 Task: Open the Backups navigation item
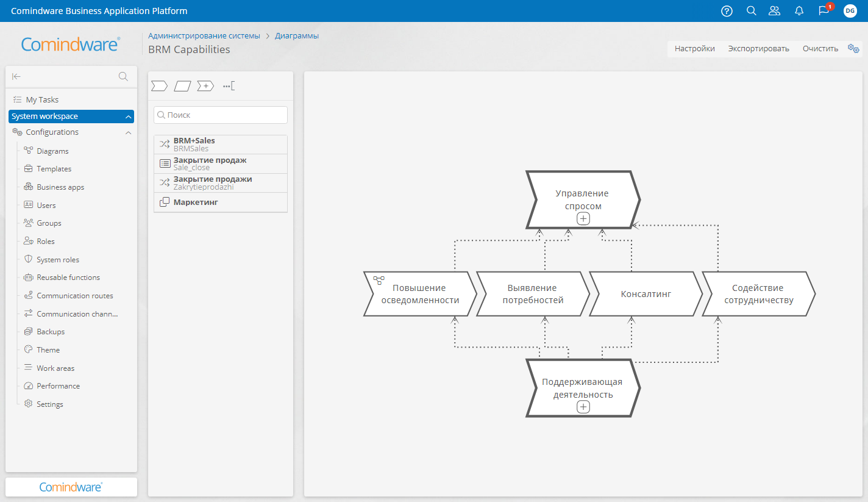[x=51, y=332]
